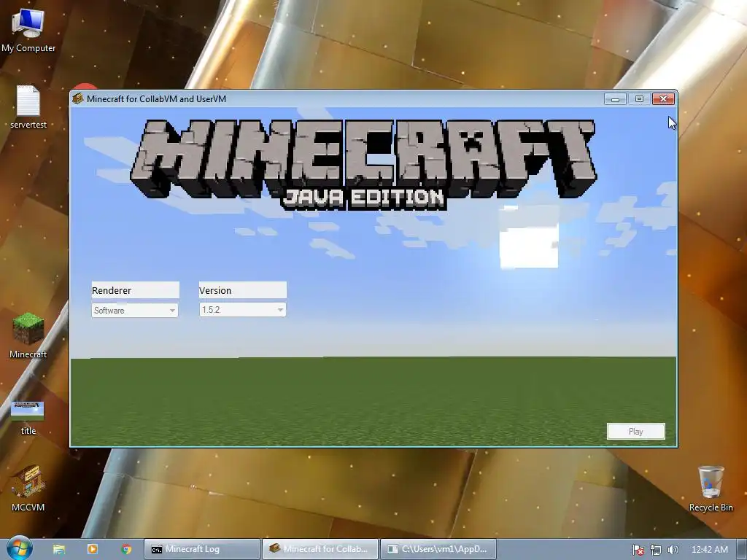The height and width of the screenshot is (560, 747).
Task: Close the Minecraft for CollabVM window
Action: click(x=663, y=99)
